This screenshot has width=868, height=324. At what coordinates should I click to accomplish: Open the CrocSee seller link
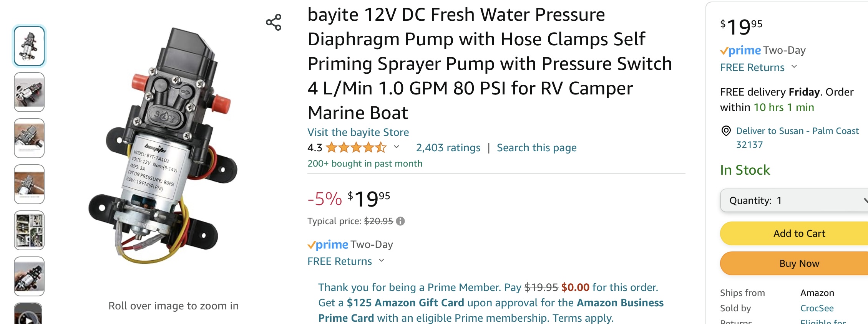(817, 308)
